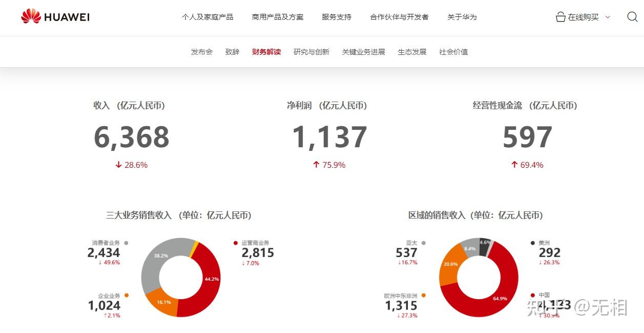The width and height of the screenshot is (644, 333).
Task: Click the 区域的销售收入 chart title
Action: (475, 215)
